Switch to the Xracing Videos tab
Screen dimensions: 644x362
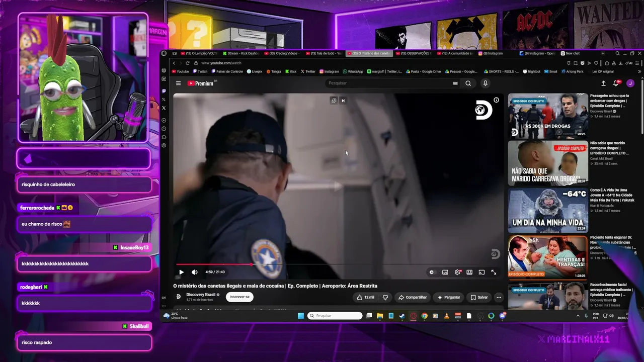tap(282, 53)
